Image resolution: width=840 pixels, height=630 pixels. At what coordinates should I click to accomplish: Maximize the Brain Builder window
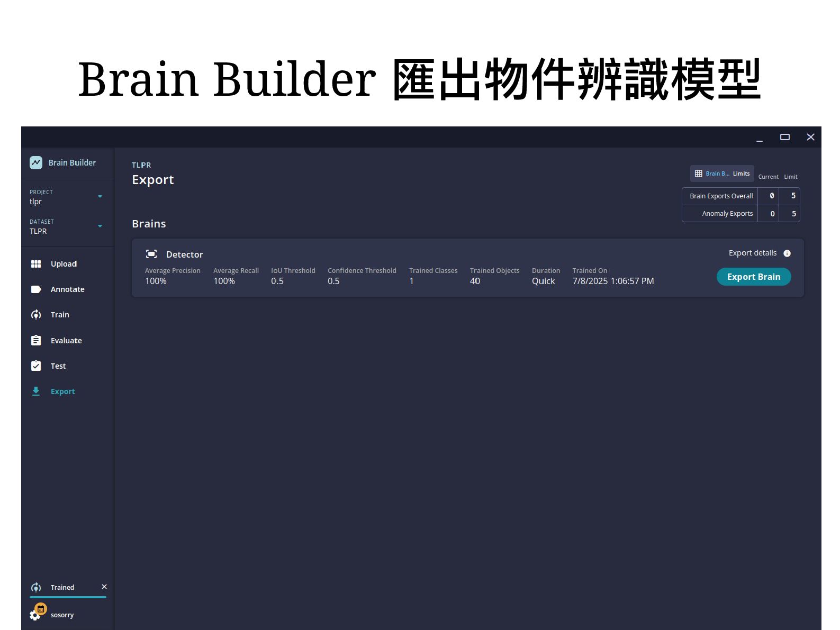pyautogui.click(x=785, y=137)
